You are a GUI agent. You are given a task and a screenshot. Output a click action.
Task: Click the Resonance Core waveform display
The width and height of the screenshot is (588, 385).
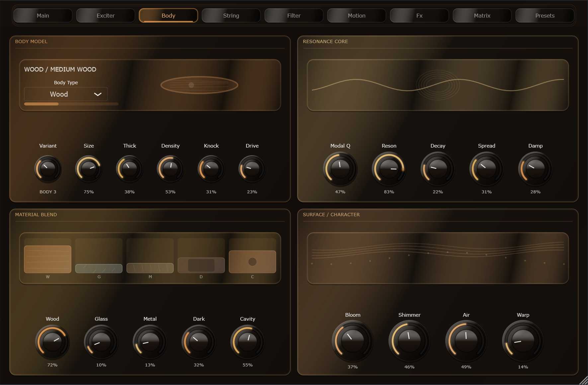pyautogui.click(x=438, y=85)
